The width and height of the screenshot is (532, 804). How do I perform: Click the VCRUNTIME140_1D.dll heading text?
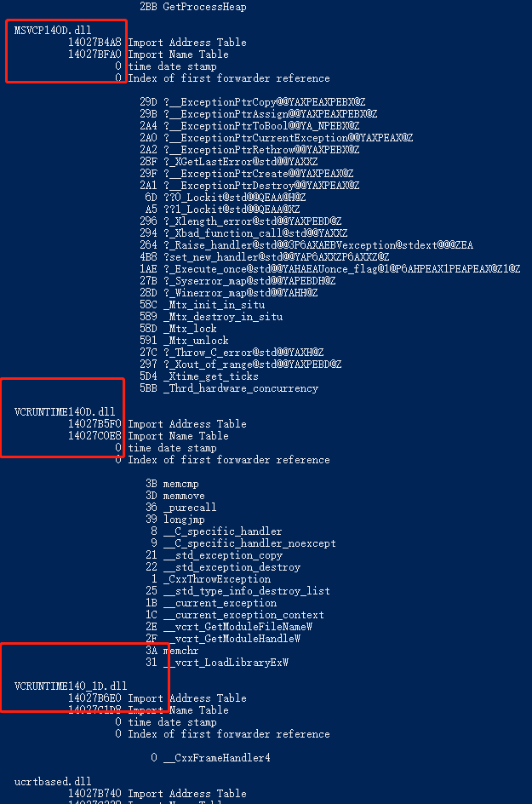click(71, 686)
